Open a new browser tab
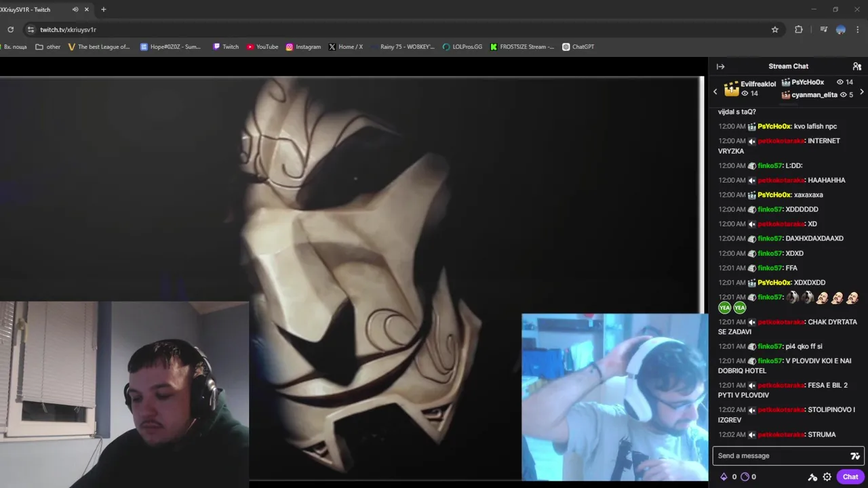This screenshot has height=488, width=868. 103,9
